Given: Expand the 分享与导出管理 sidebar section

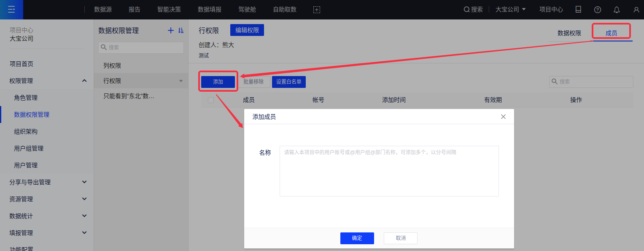Looking at the screenshot, I should coord(84,182).
